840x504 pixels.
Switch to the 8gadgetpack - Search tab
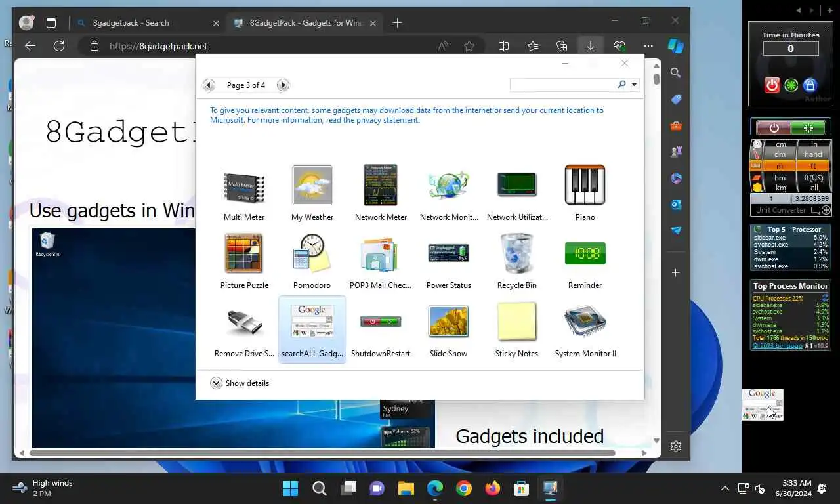[x=148, y=23]
